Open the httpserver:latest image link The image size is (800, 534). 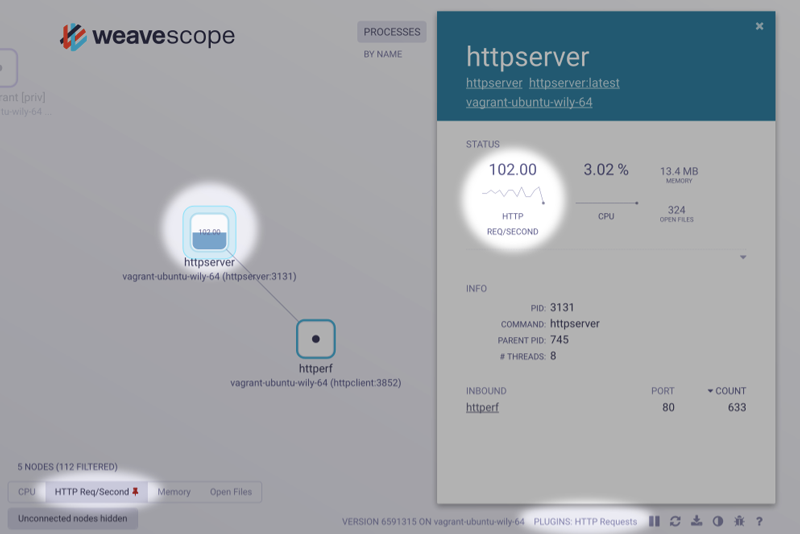coord(569,82)
